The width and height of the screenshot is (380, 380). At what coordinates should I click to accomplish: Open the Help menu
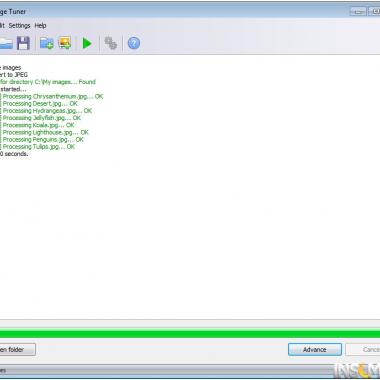[x=40, y=26]
